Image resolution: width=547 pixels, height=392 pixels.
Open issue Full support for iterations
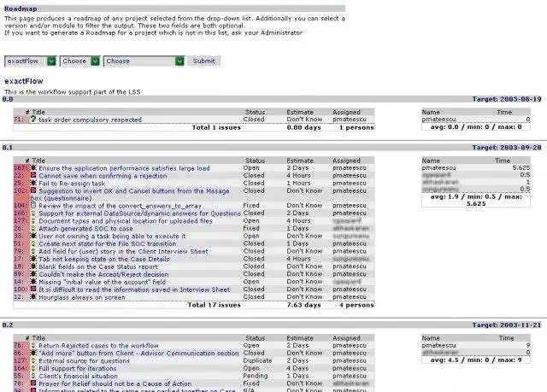click(x=78, y=368)
